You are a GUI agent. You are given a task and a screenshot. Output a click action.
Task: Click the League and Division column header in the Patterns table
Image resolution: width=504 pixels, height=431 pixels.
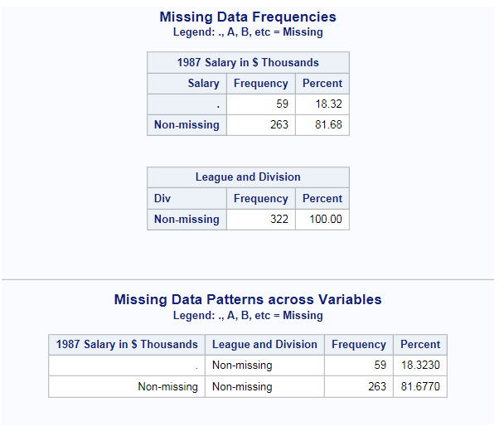pos(264,344)
